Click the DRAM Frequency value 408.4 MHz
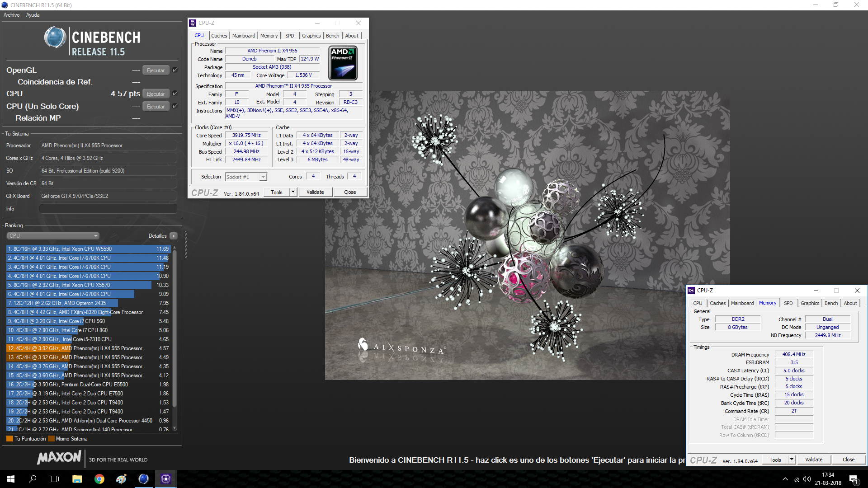 794,354
